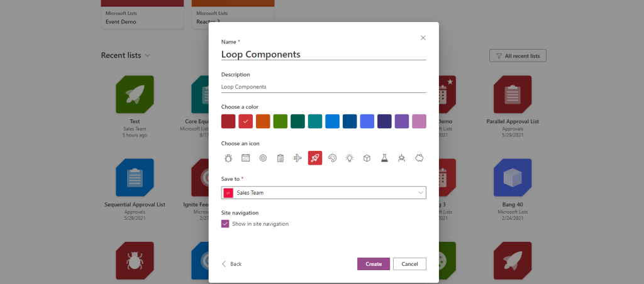Choose the lightbulb icon
This screenshot has width=644, height=284.
coord(350,158)
